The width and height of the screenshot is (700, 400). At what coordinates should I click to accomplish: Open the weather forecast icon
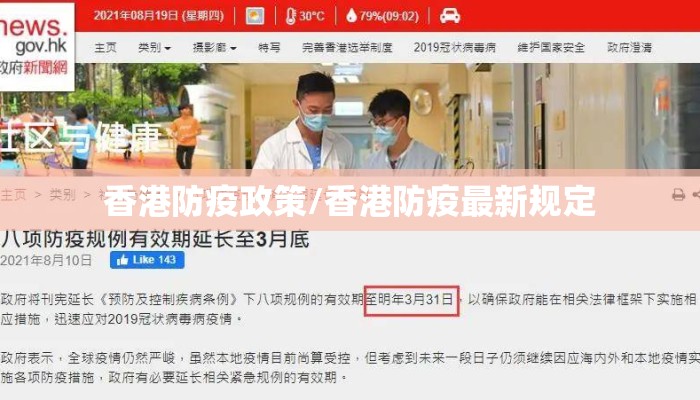(x=255, y=16)
